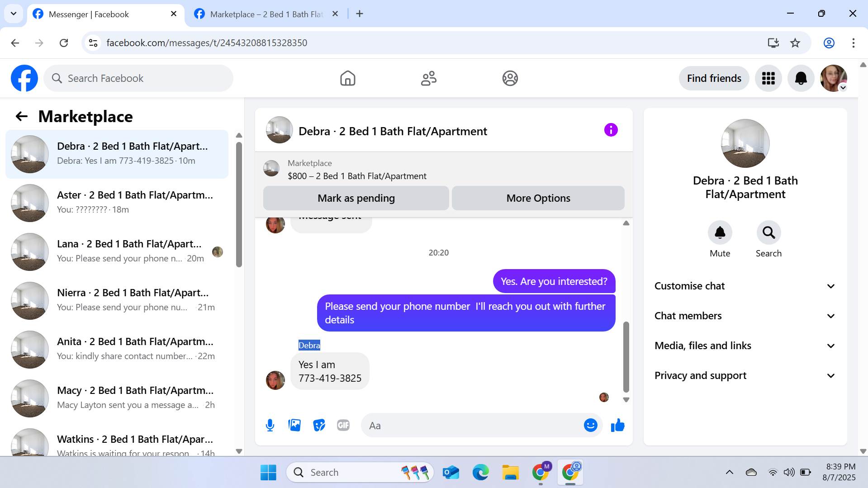Open the Aster conversation
868x488 pixels.
[117, 203]
